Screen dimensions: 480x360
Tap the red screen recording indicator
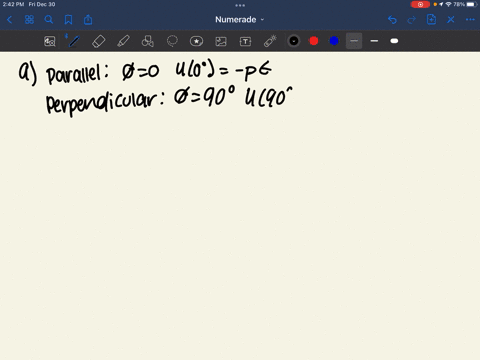coord(420,4)
